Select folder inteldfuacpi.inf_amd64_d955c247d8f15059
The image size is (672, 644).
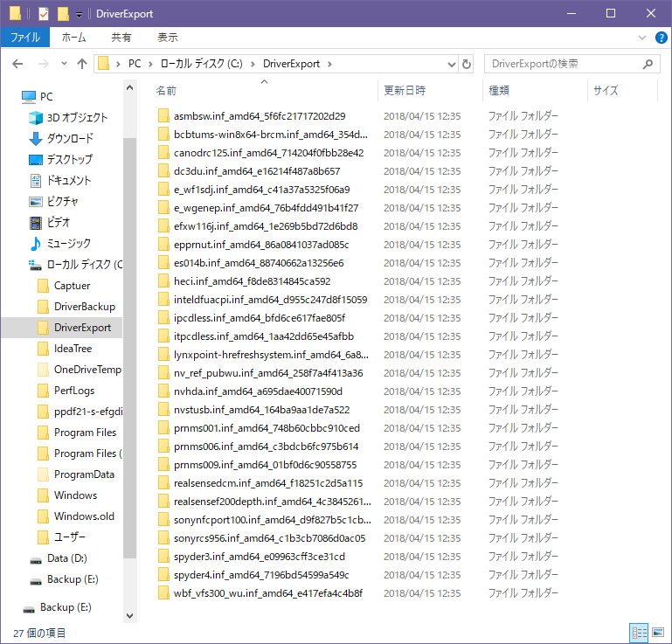(x=270, y=300)
